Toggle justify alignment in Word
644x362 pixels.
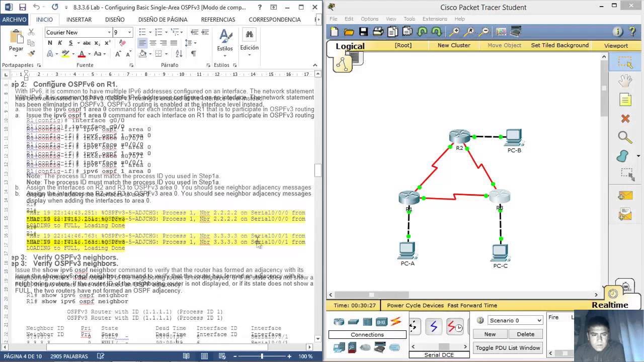[x=174, y=43]
